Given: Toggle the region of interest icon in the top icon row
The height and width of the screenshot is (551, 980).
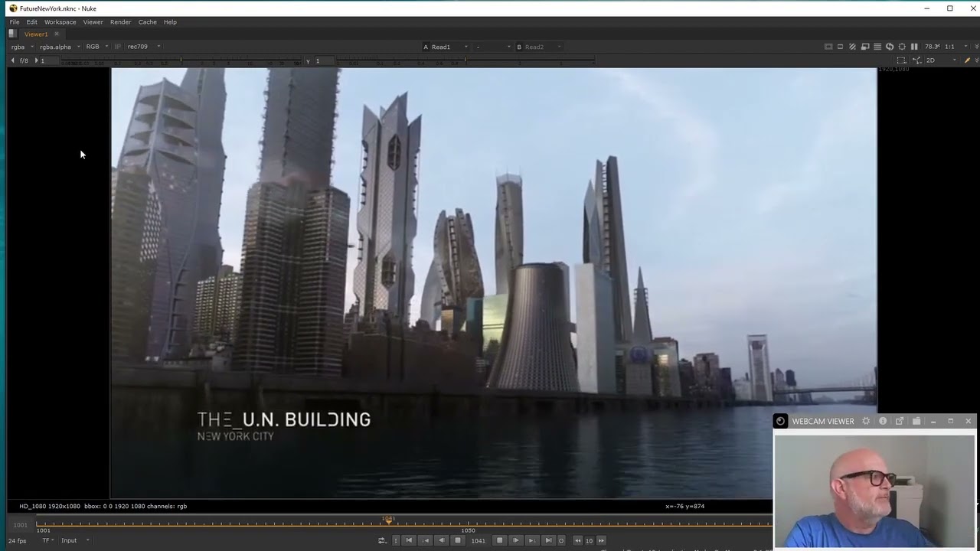Looking at the screenshot, I should [x=840, y=47].
